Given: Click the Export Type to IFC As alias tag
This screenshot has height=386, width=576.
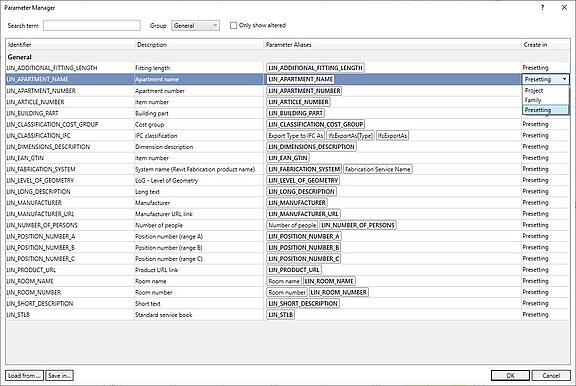Looking at the screenshot, I should [x=296, y=136].
